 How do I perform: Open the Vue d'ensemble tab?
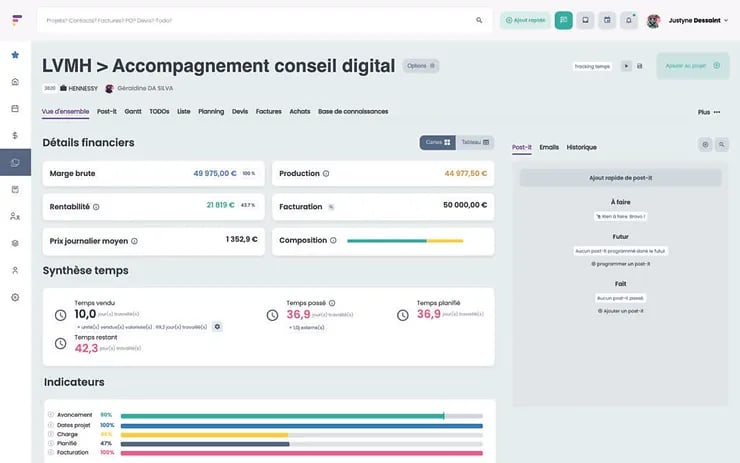pyautogui.click(x=65, y=112)
